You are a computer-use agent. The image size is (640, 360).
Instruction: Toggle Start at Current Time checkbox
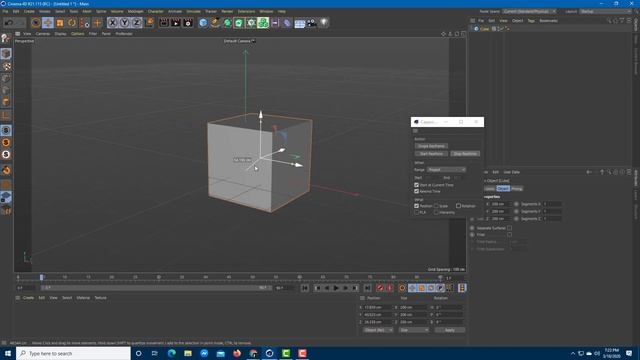click(417, 185)
